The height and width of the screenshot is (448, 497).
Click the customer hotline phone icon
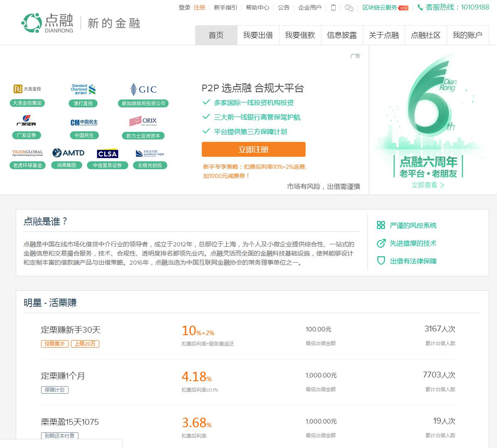(x=420, y=7)
